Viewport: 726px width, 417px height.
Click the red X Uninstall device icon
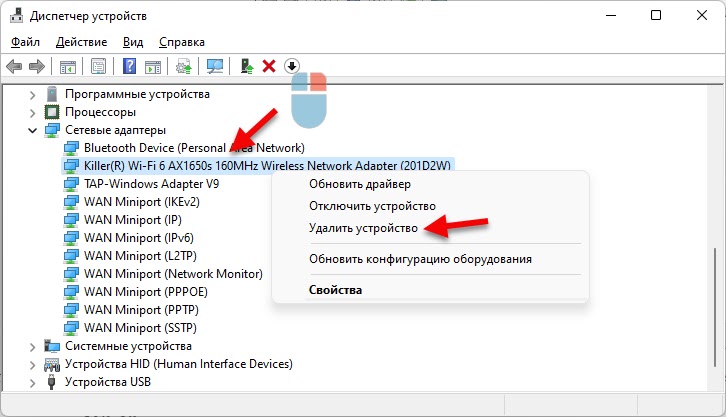tap(268, 66)
